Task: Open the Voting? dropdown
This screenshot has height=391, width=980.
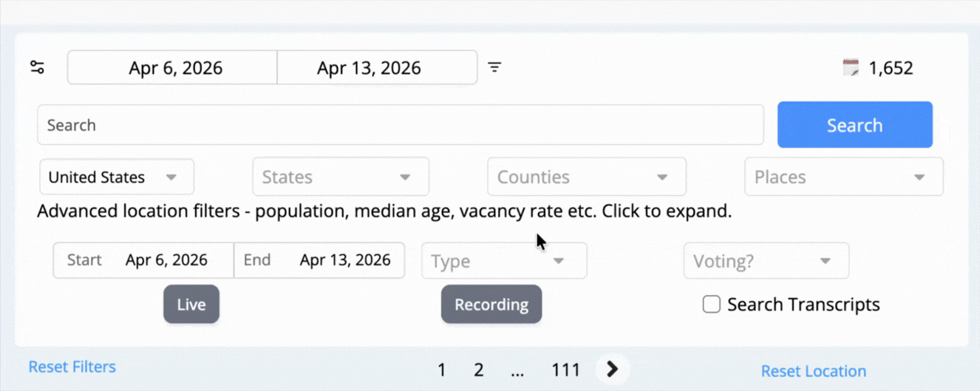Action: pyautogui.click(x=766, y=261)
